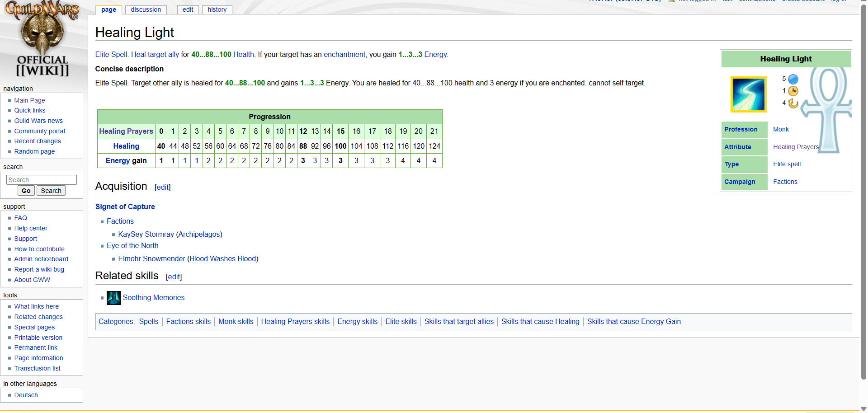Open Quick links in sidebar
Image resolution: width=868 pixels, height=413 pixels.
point(30,110)
